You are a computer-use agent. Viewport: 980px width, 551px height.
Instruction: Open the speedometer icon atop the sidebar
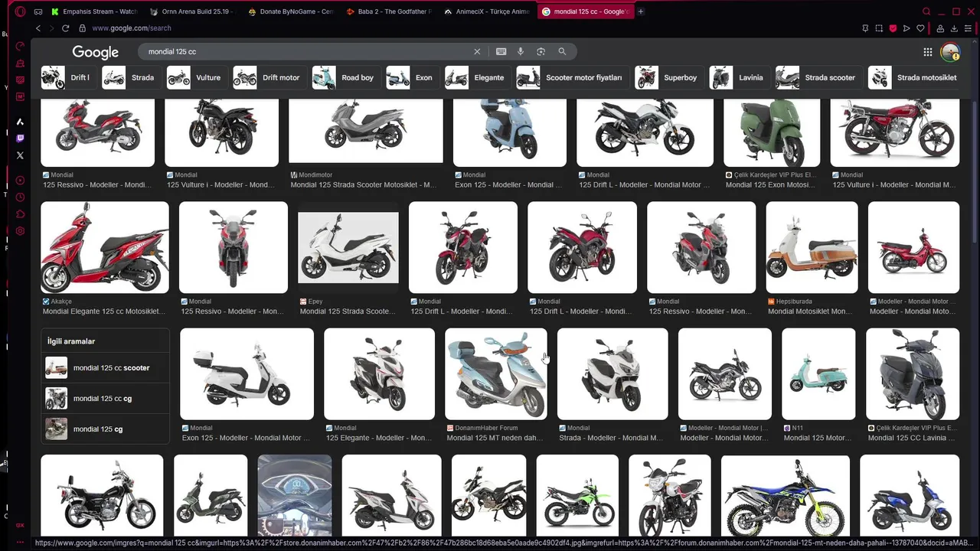coord(20,46)
